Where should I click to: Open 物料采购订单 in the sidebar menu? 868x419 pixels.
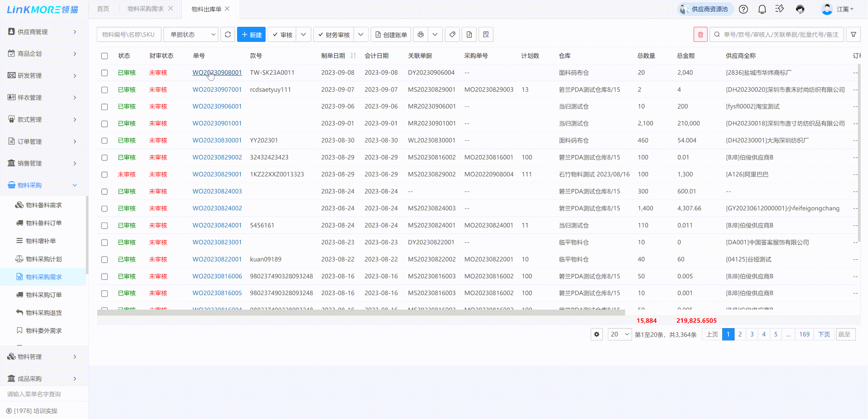(x=44, y=295)
